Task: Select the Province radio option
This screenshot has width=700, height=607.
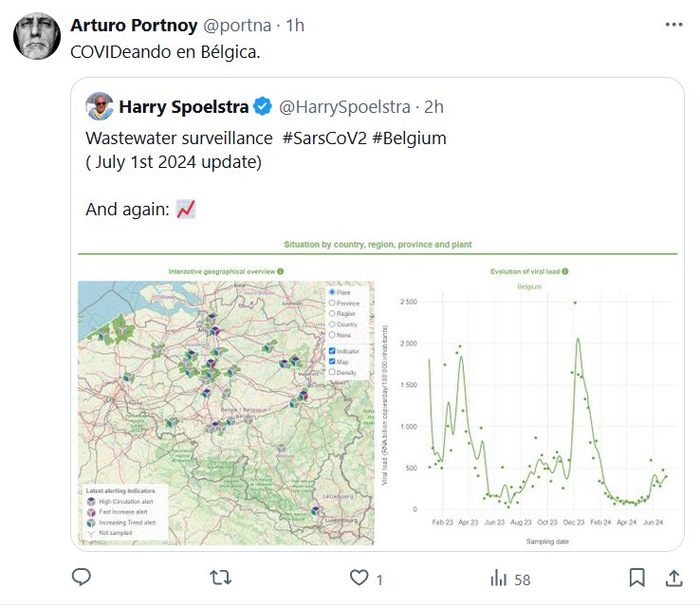Action: (331, 303)
